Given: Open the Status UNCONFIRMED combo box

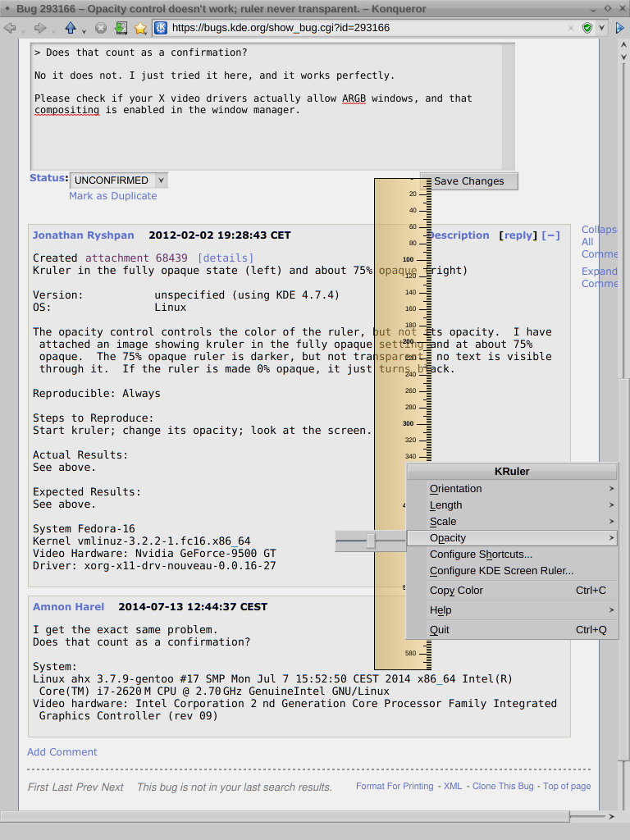Looking at the screenshot, I should [x=119, y=180].
